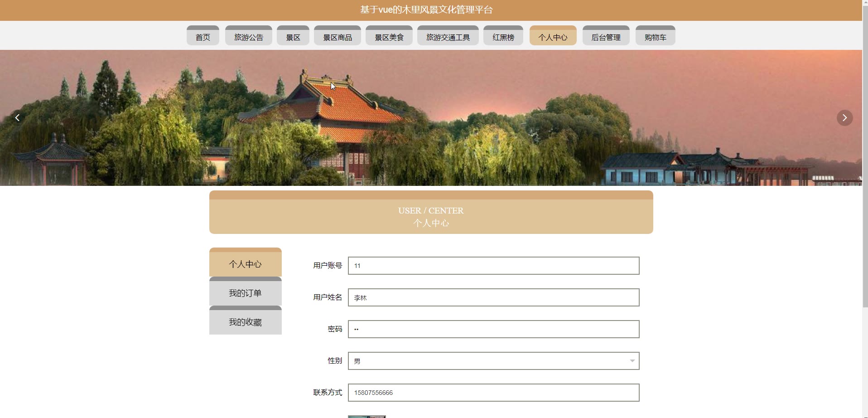Select 我的订单 in the sidebar
The width and height of the screenshot is (868, 418).
tap(246, 291)
